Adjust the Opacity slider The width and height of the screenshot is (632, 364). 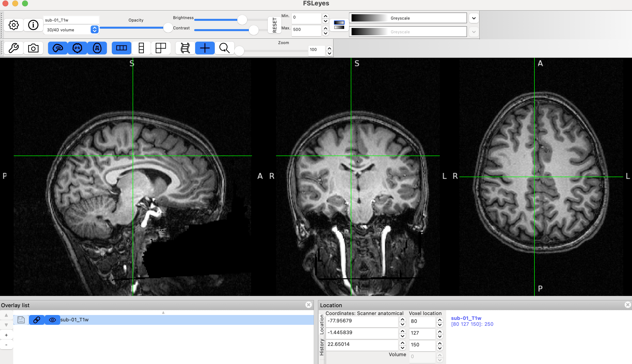[x=136, y=27]
